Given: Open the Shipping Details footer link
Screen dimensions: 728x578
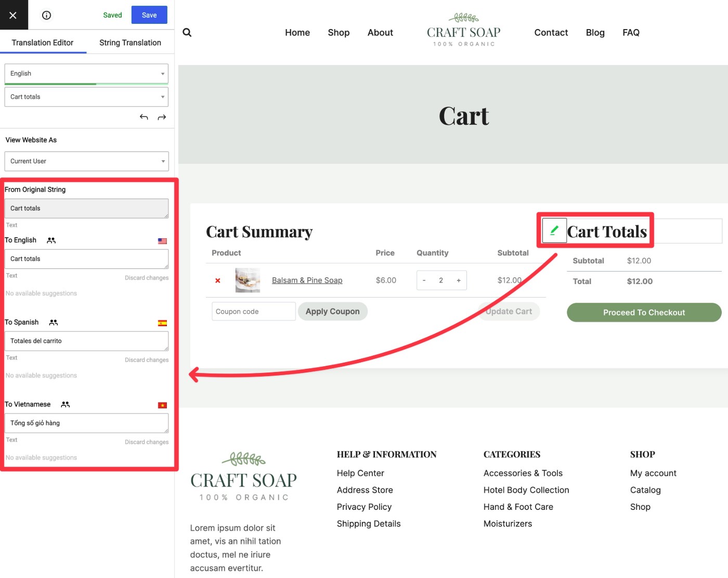Looking at the screenshot, I should (369, 524).
